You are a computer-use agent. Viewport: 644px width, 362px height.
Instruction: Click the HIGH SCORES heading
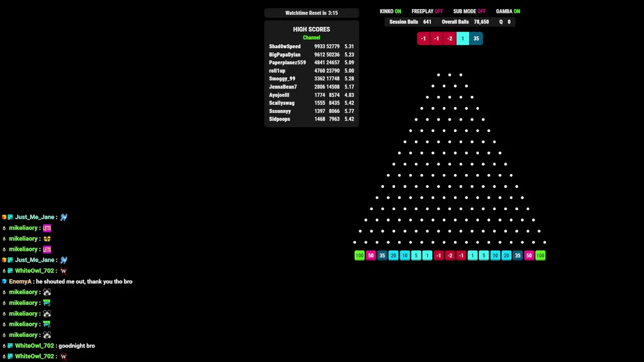coord(311,29)
